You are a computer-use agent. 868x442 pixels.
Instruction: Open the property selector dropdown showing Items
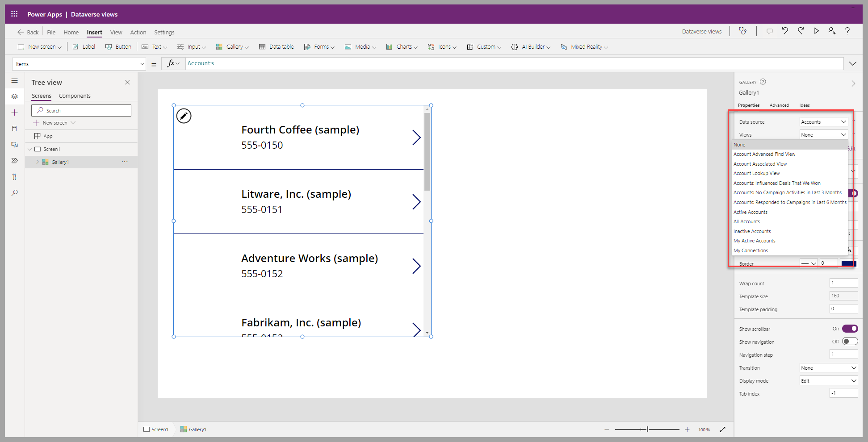[79, 64]
